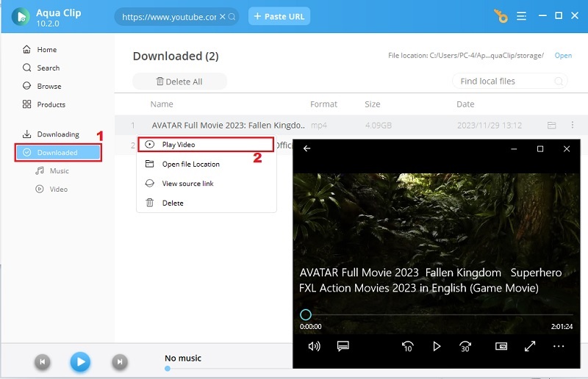Open three-dot options for AVATAR row
Image resolution: width=588 pixels, height=379 pixels.
(573, 125)
